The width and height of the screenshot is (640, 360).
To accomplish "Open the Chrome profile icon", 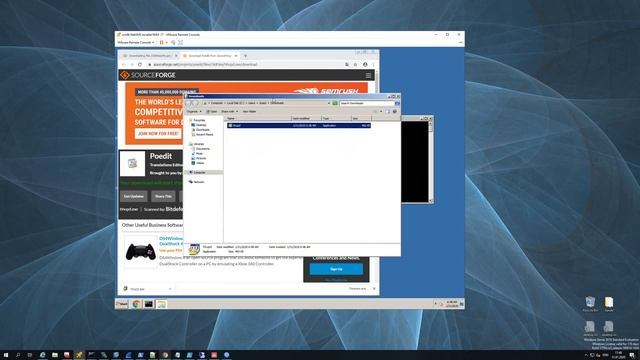I will click(x=365, y=64).
